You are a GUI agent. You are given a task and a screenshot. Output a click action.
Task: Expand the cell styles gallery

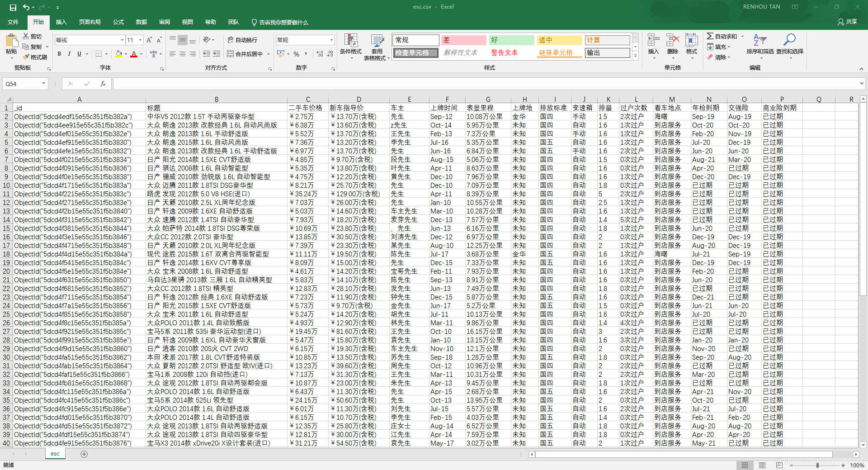click(x=635, y=56)
